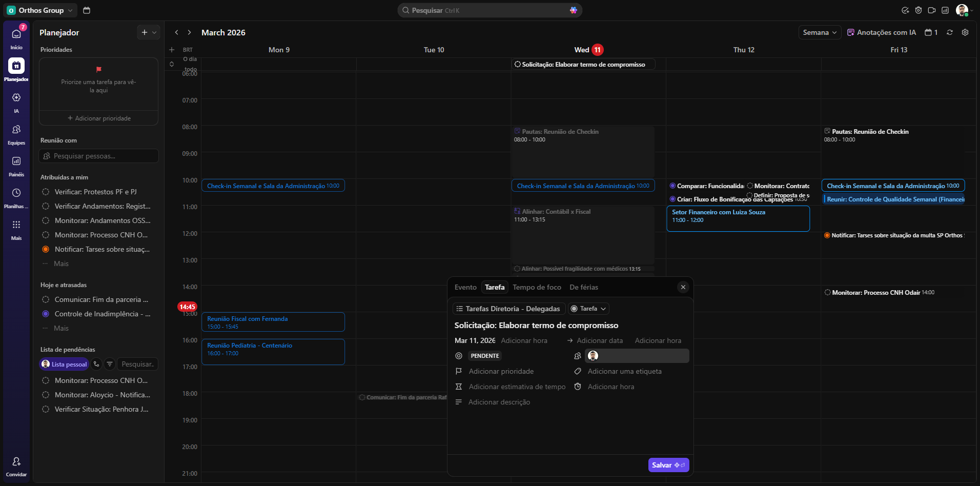Navigate to next week arrow
This screenshot has width=980, height=486.
pos(189,32)
